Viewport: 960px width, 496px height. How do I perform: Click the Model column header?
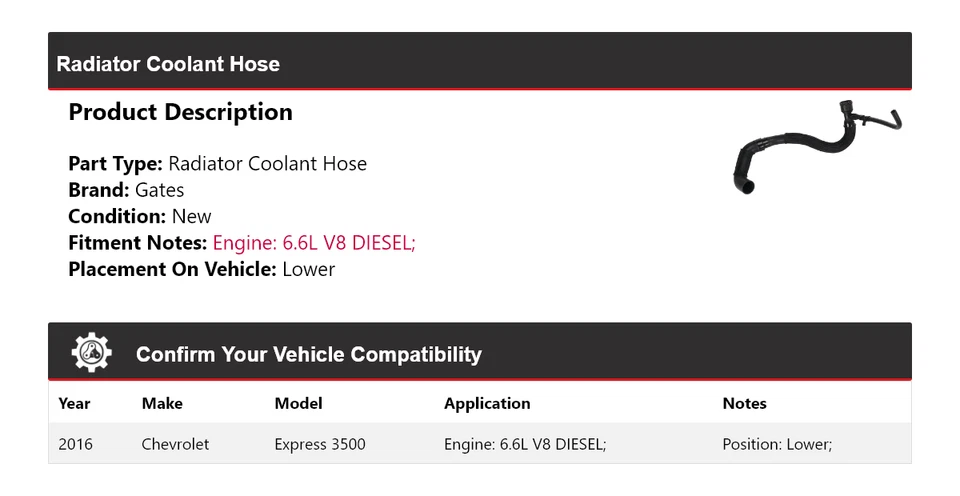tap(298, 404)
